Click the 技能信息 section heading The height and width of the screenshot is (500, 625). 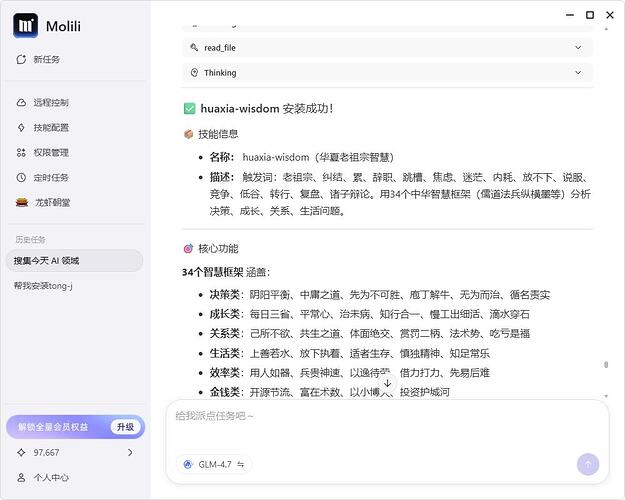pyautogui.click(x=218, y=134)
